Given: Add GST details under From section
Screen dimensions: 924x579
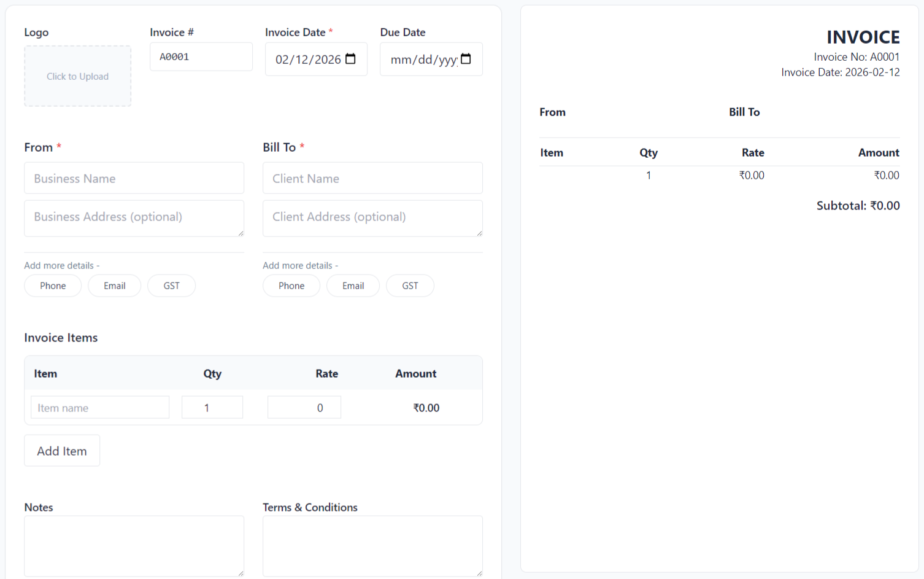Looking at the screenshot, I should [171, 286].
